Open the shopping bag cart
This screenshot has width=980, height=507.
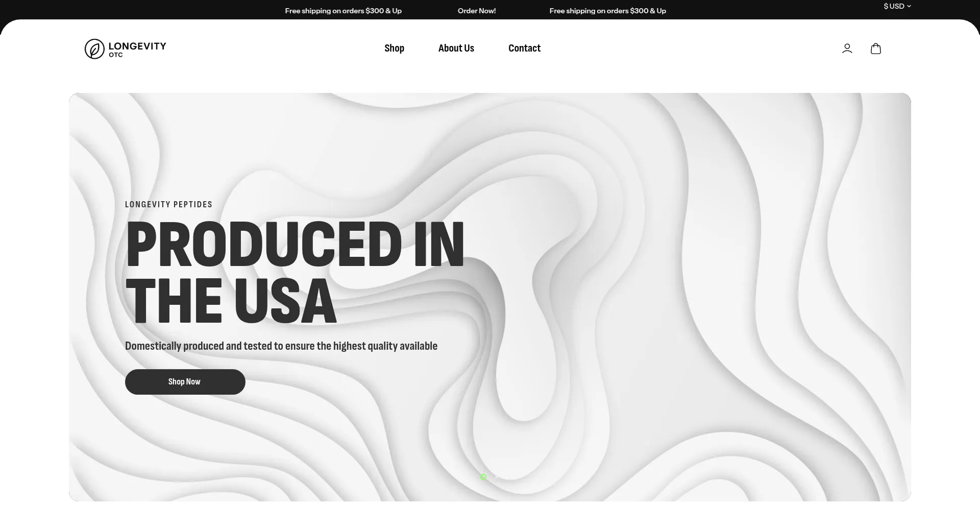pyautogui.click(x=875, y=49)
